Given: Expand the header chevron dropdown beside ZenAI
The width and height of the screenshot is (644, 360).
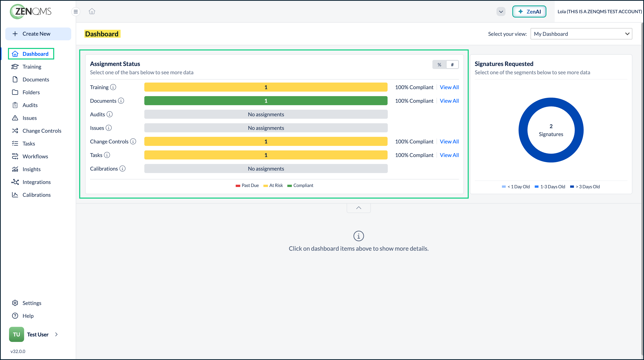Looking at the screenshot, I should coord(501,11).
